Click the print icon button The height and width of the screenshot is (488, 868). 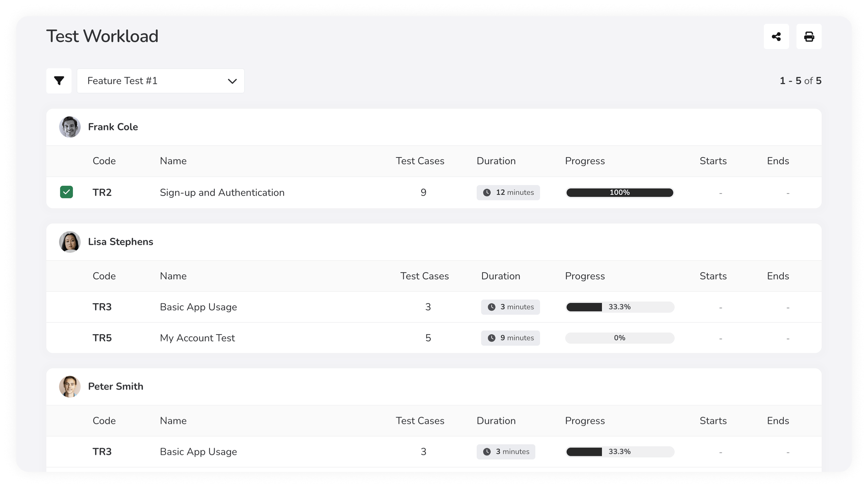pyautogui.click(x=809, y=36)
